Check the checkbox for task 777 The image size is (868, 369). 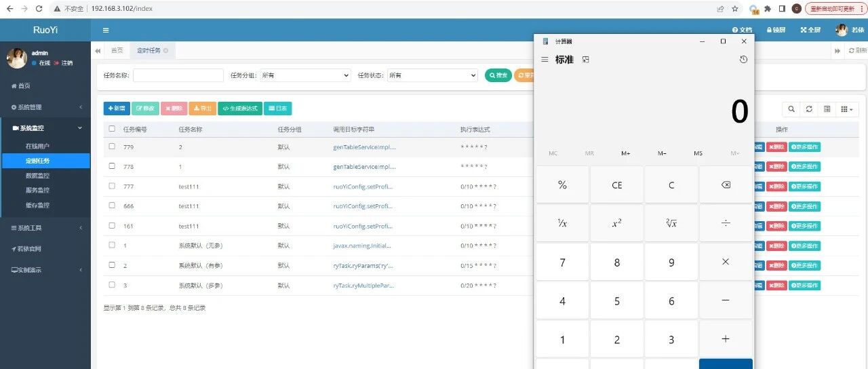[112, 186]
